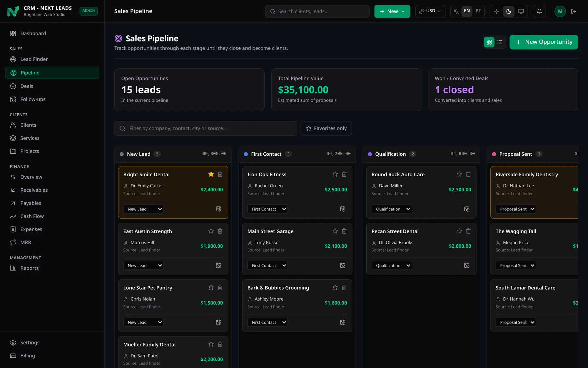Delete the Mueller Family Dental opportunity
Screen dimensions: 588x368
pos(220,344)
